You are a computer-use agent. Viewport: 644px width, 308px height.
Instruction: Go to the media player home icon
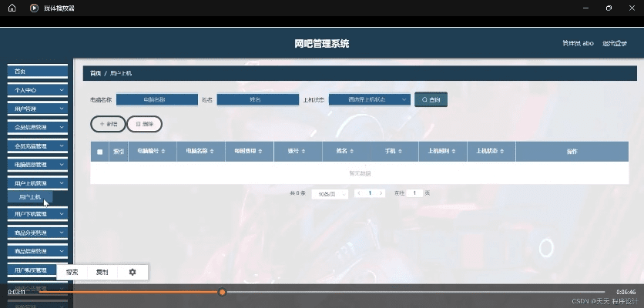point(12,8)
